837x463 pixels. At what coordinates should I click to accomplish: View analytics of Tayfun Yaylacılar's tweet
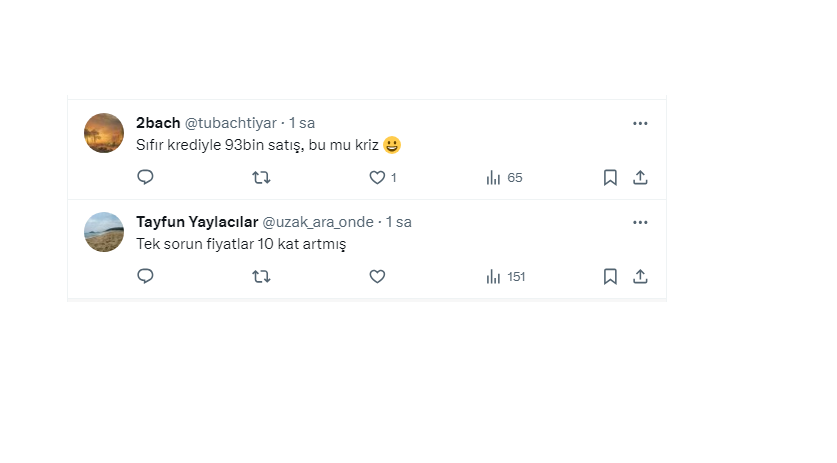[493, 276]
